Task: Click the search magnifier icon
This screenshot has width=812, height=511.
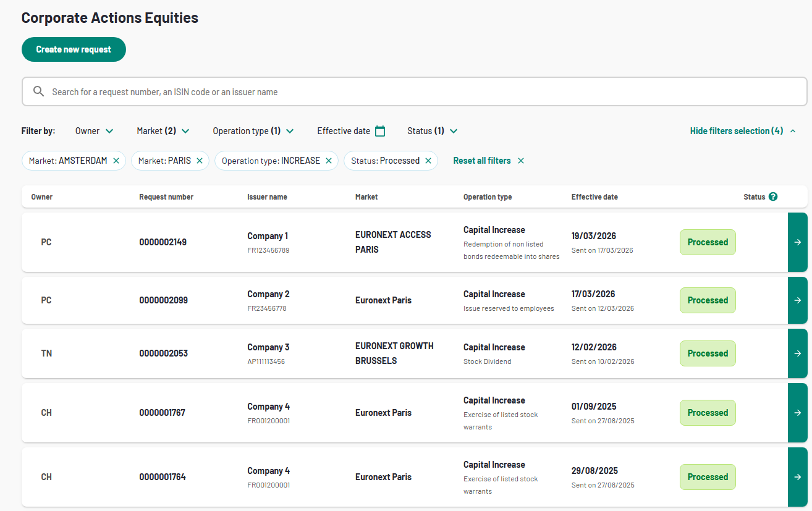Action: tap(38, 91)
